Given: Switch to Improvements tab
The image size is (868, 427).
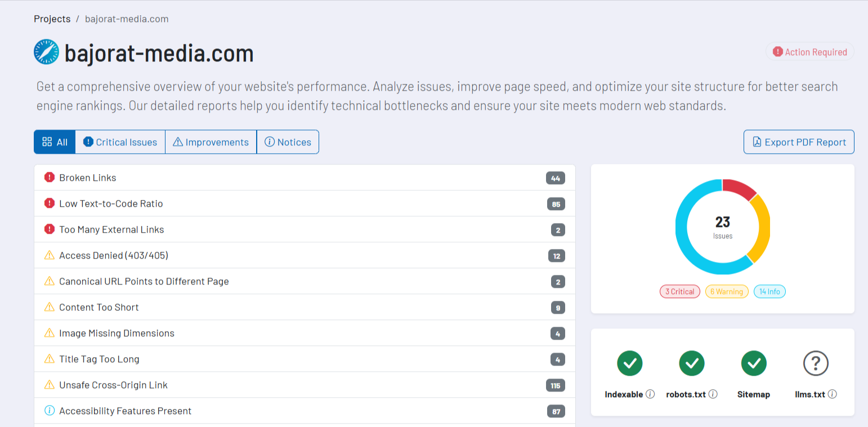Looking at the screenshot, I should pos(211,142).
